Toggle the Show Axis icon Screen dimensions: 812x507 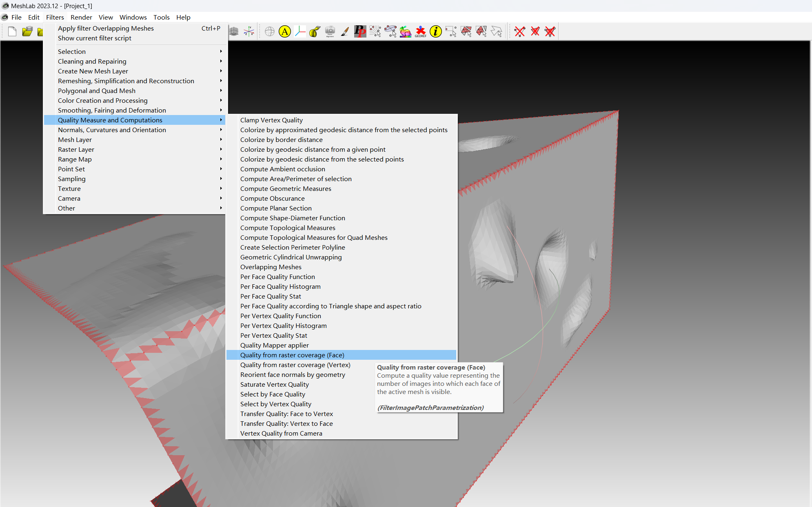point(249,31)
